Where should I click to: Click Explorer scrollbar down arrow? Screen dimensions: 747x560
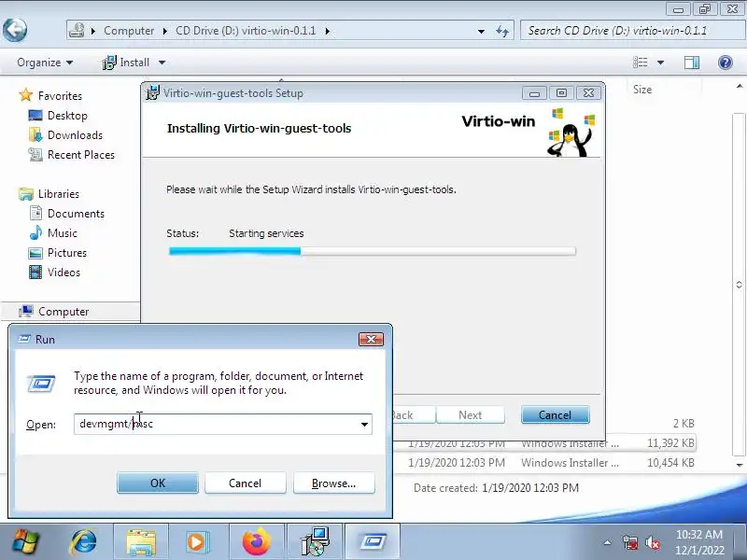740,465
